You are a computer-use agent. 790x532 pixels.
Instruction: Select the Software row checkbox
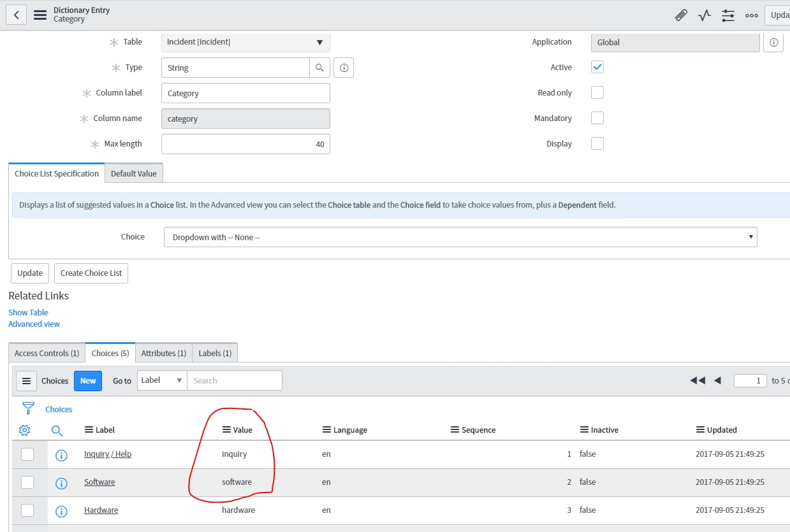coord(27,482)
